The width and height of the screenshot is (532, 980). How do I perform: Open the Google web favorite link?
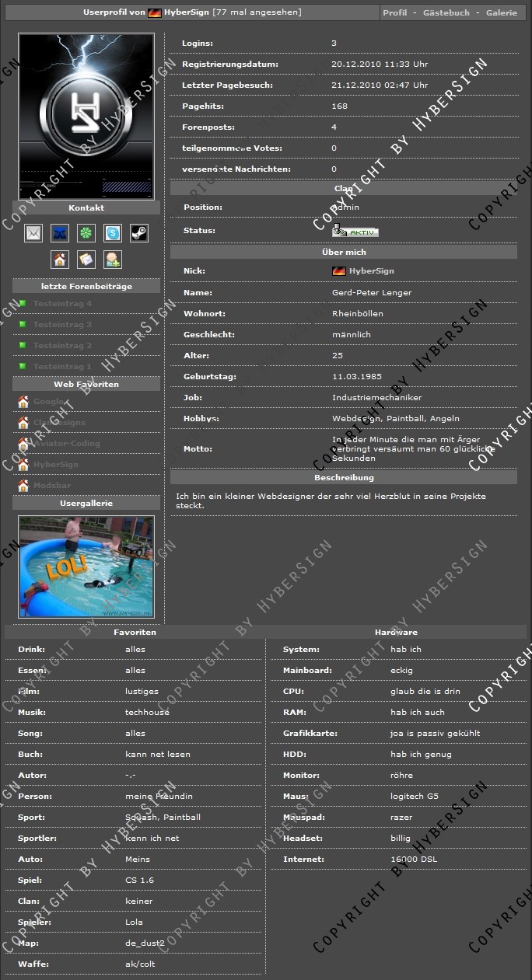pos(49,402)
